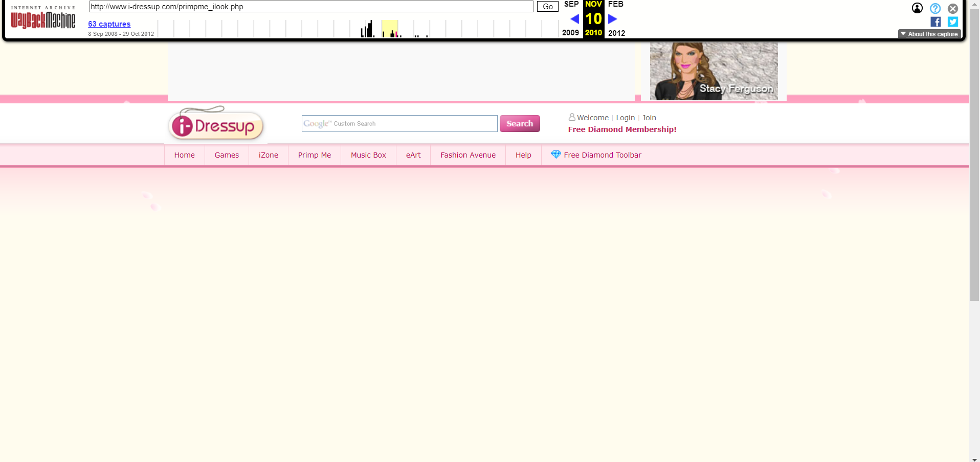Open the Wayback help question icon
This screenshot has height=462, width=980.
[935, 8]
